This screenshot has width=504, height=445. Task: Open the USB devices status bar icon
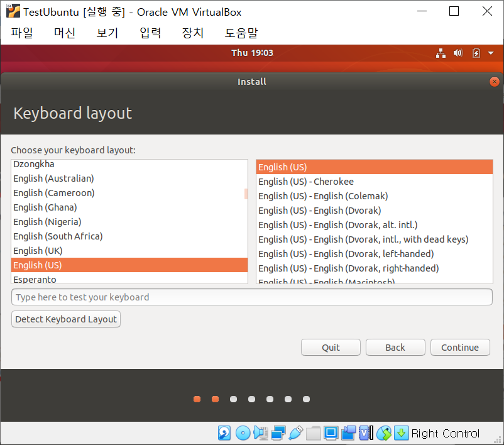[x=296, y=433]
